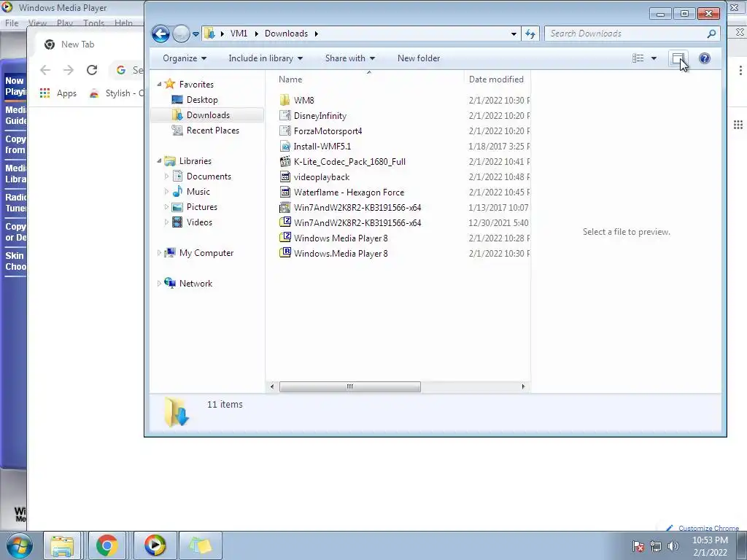The image size is (747, 560).
Task: Click the horizontal scrollbar thumb in file list
Action: pyautogui.click(x=349, y=386)
